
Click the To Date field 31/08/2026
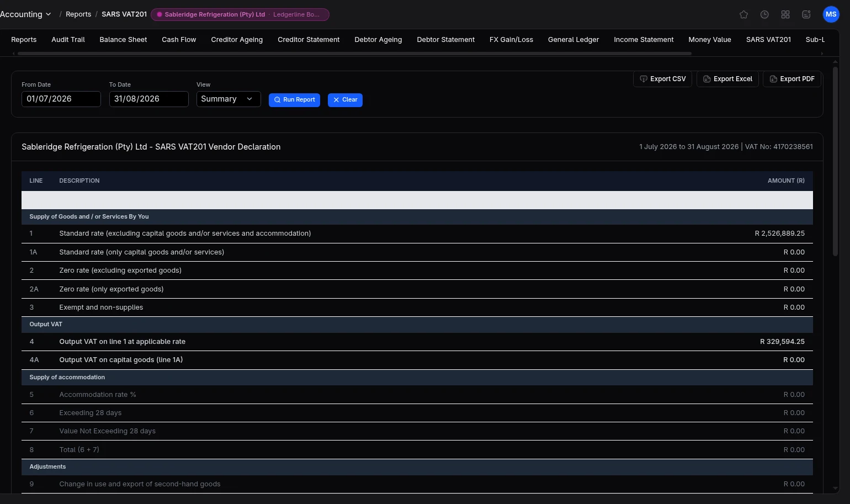[x=149, y=99]
